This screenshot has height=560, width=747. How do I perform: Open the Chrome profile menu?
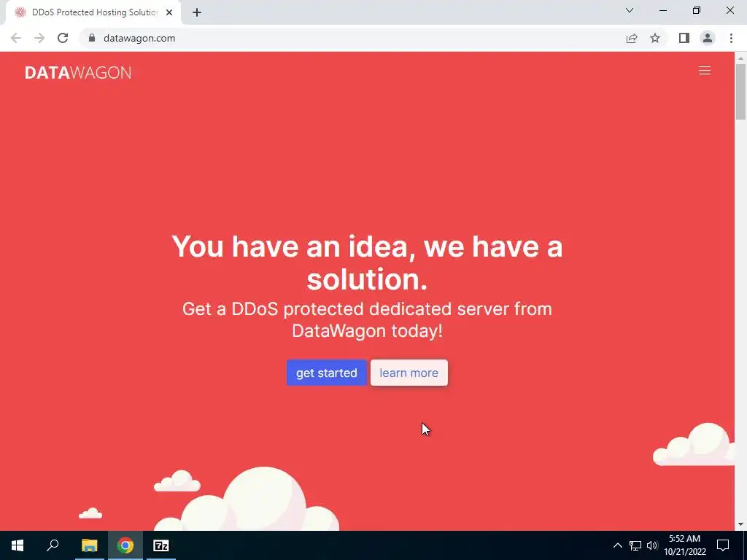click(708, 38)
